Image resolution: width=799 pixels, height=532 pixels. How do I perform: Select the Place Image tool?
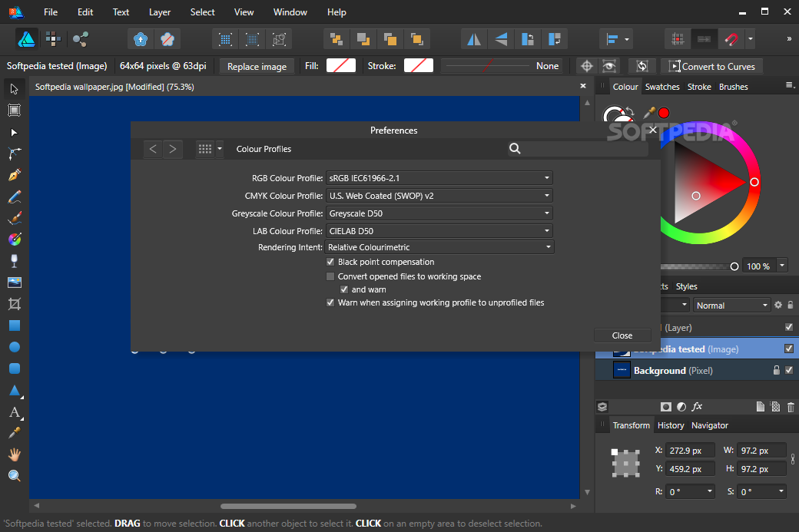15,283
